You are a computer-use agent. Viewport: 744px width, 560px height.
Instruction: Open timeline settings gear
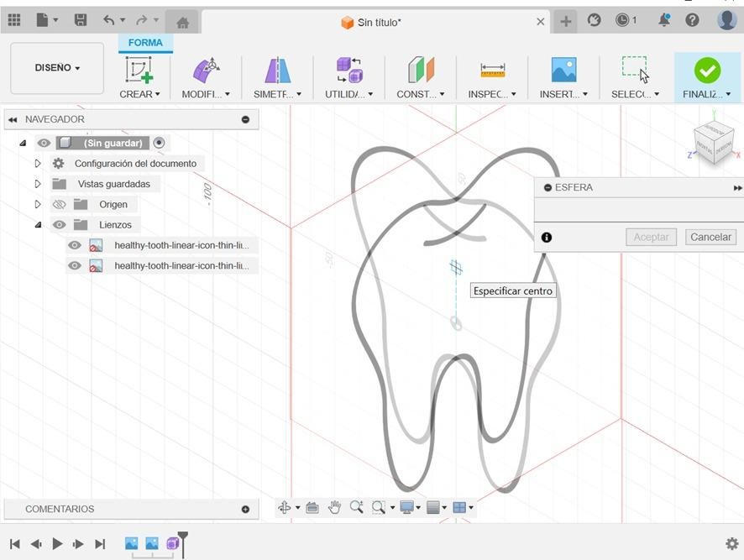pos(732,543)
